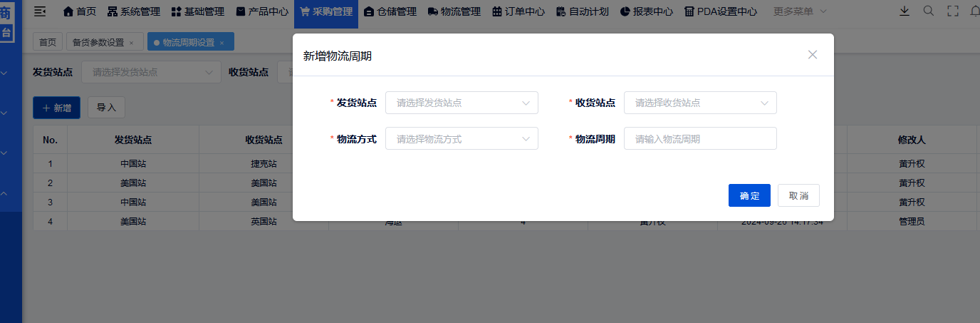Click 管理员 in the 修改人 column
980x323 pixels.
pyautogui.click(x=912, y=221)
